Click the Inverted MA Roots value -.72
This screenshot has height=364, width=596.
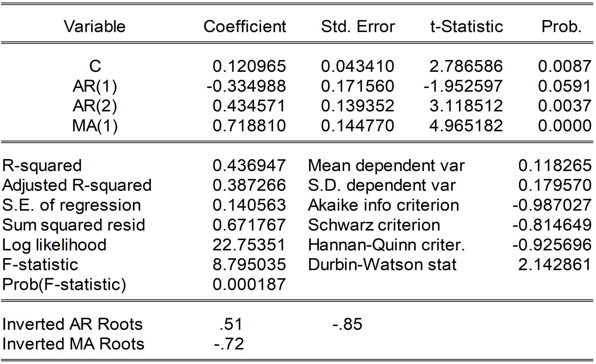(229, 344)
